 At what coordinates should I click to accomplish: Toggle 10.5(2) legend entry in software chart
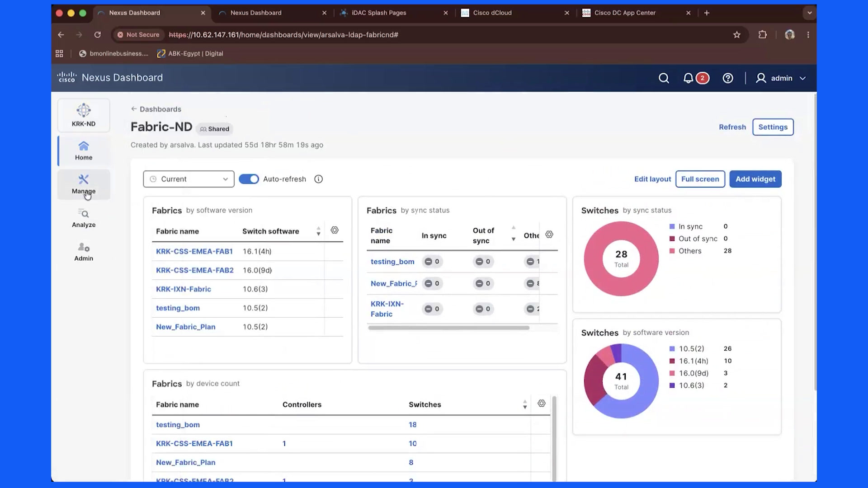click(686, 349)
